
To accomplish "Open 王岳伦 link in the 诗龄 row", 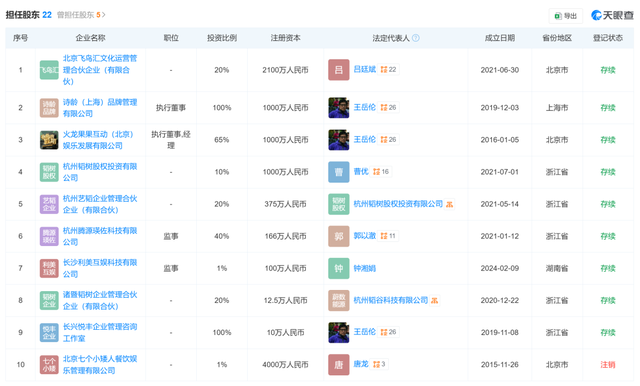I will coord(364,107).
